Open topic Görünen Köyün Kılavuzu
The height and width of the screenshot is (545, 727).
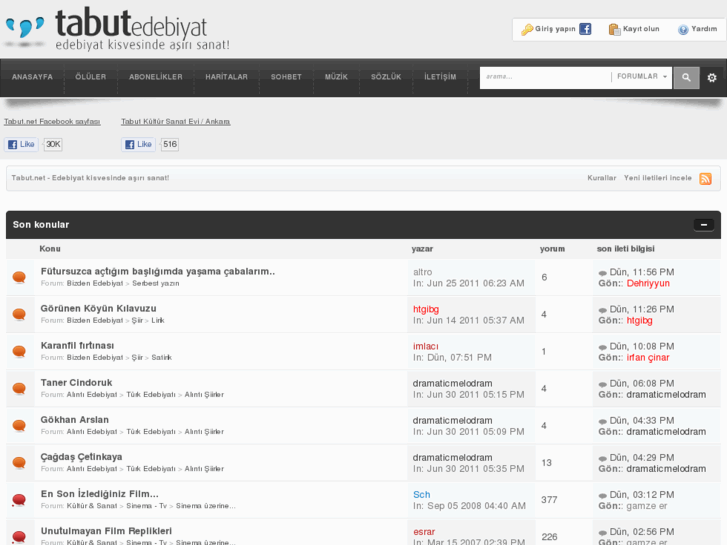coord(98,309)
